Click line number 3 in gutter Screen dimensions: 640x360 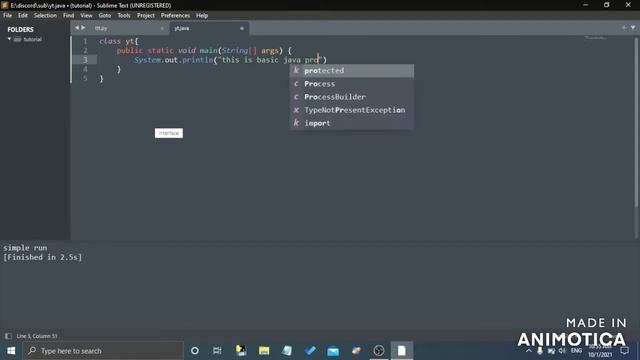(85, 60)
